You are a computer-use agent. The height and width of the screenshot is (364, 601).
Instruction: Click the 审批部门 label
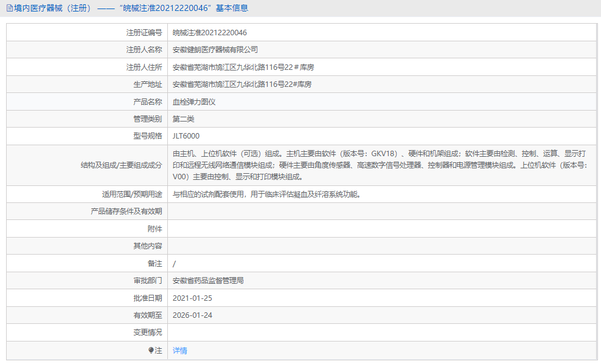(148, 281)
